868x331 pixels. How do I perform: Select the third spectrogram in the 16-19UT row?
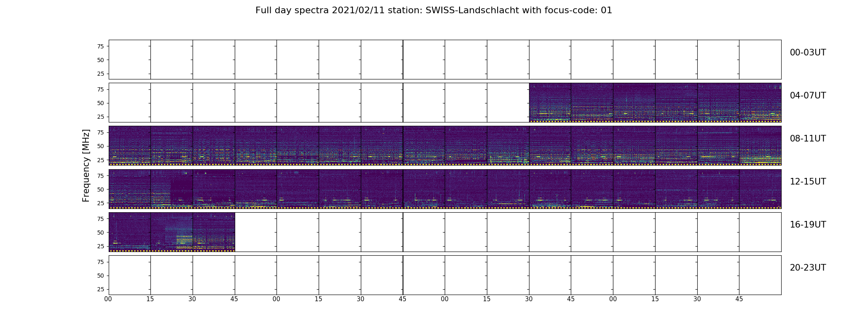click(214, 232)
